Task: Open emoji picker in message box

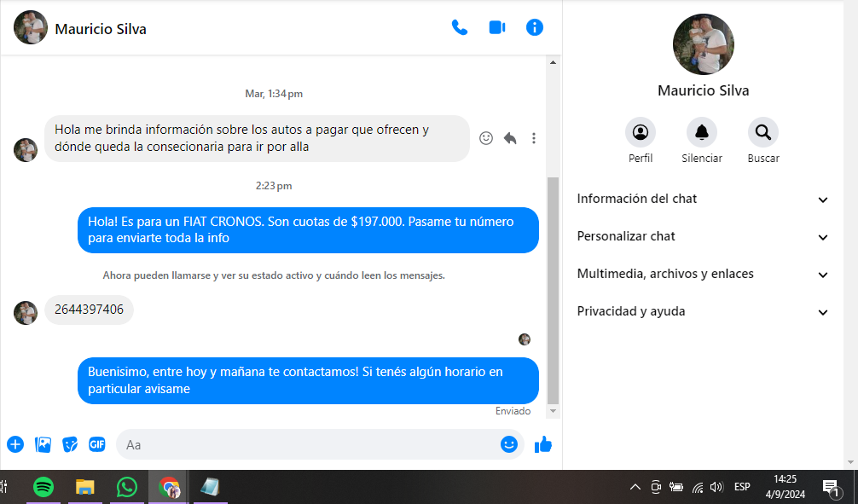Action: pyautogui.click(x=509, y=444)
